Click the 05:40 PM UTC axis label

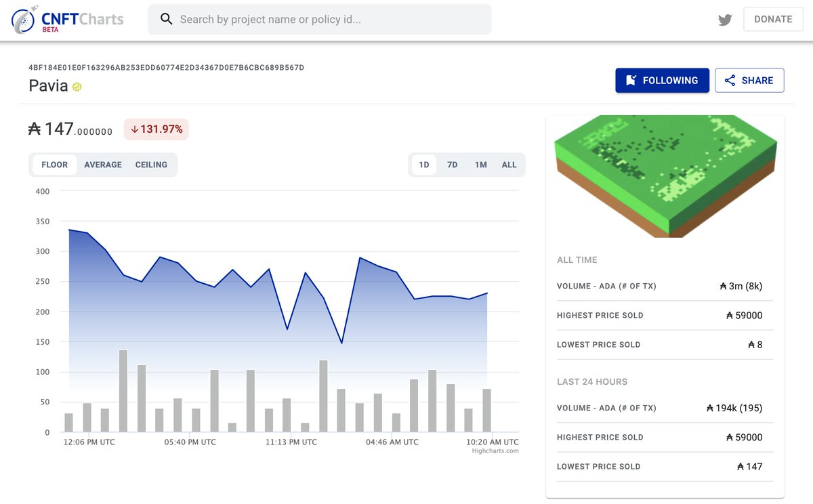pos(191,442)
